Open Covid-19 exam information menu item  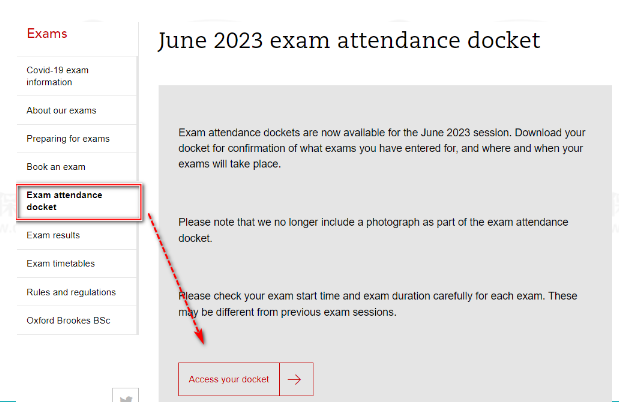point(58,77)
